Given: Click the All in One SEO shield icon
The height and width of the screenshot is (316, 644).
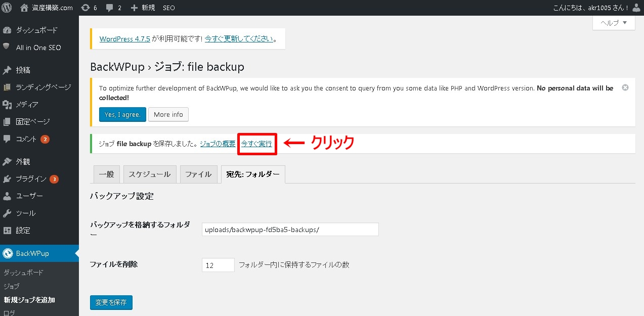Looking at the screenshot, I should point(7,47).
